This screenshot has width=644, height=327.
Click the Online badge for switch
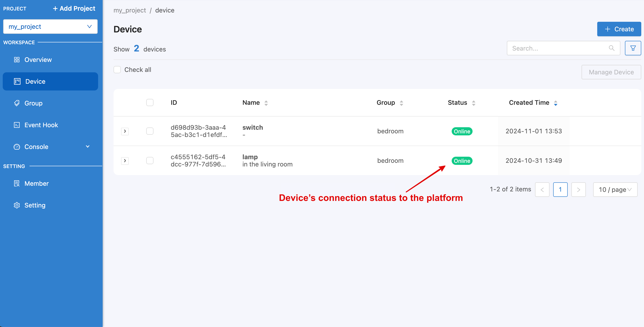click(462, 131)
